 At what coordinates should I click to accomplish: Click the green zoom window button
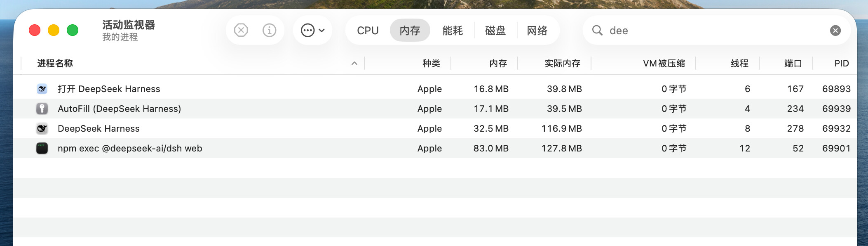point(73,30)
